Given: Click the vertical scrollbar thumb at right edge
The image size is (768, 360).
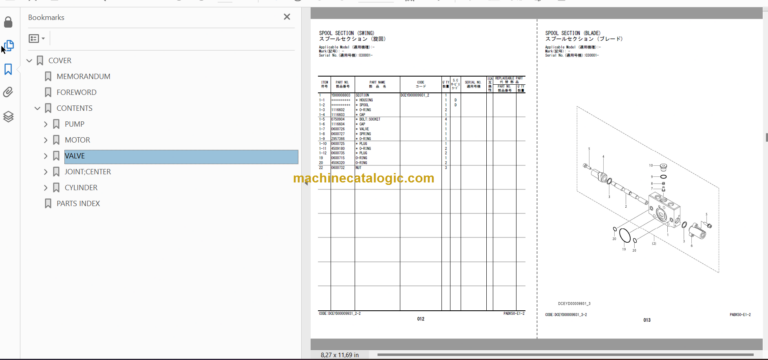Looking at the screenshot, I should pos(766,137).
